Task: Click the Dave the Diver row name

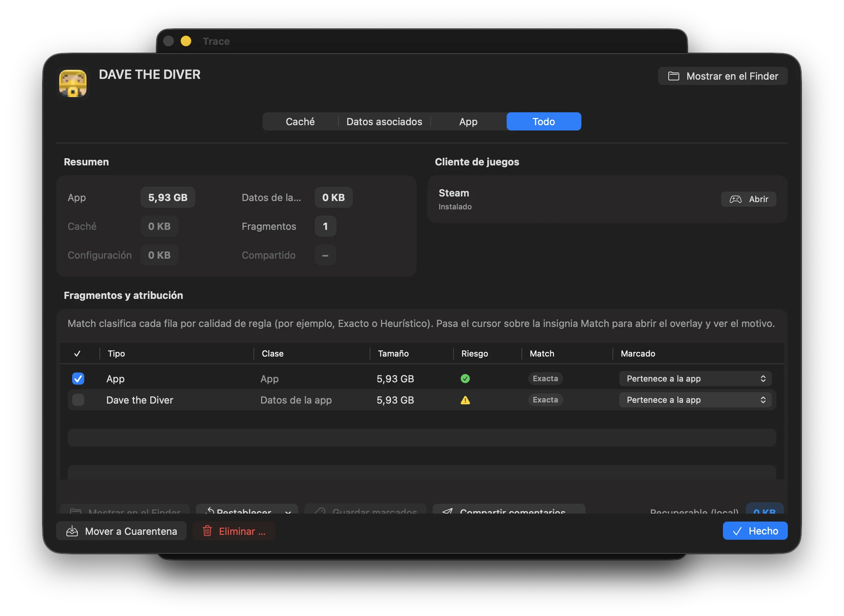Action: pyautogui.click(x=140, y=400)
